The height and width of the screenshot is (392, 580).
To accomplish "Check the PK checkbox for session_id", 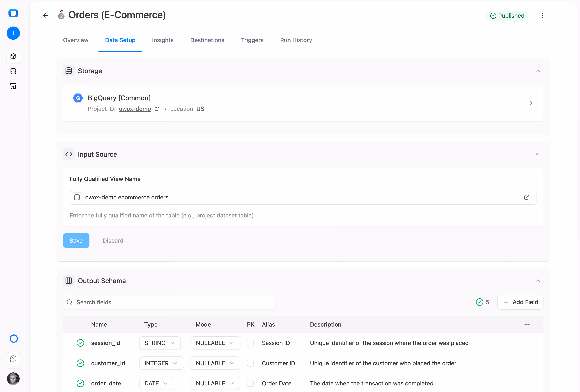I will (x=250, y=343).
